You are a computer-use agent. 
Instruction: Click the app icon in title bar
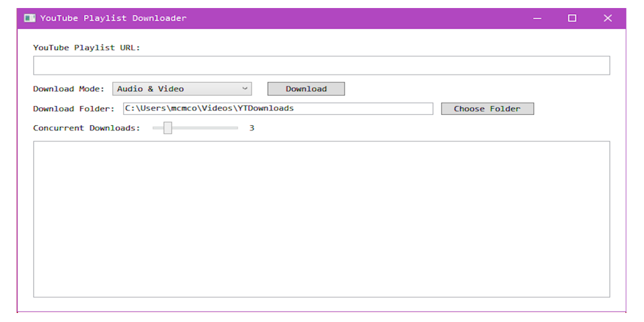click(x=30, y=18)
